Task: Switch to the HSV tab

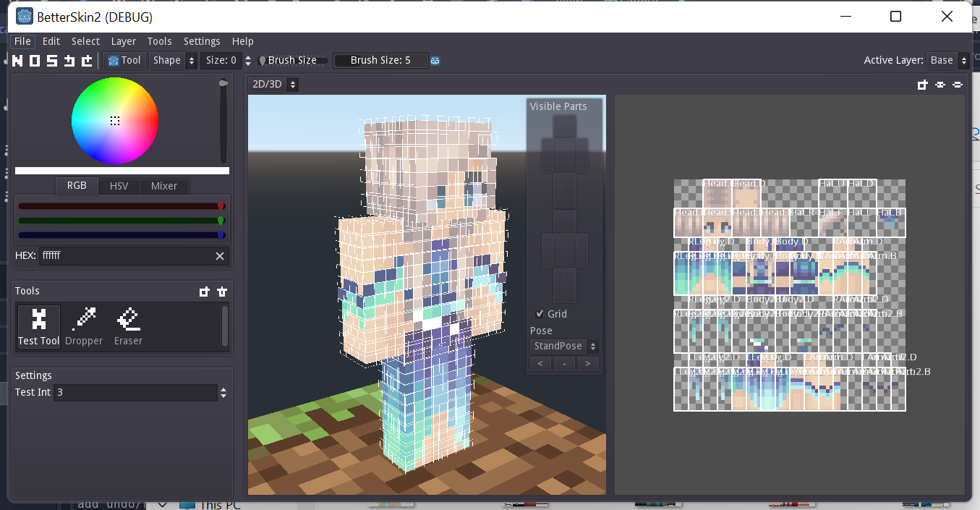Action: coord(119,186)
